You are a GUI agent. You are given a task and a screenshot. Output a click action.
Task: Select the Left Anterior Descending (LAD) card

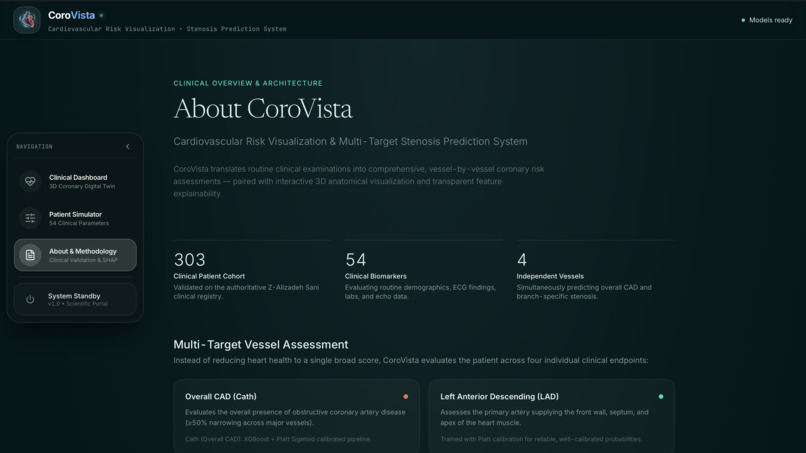click(x=552, y=416)
